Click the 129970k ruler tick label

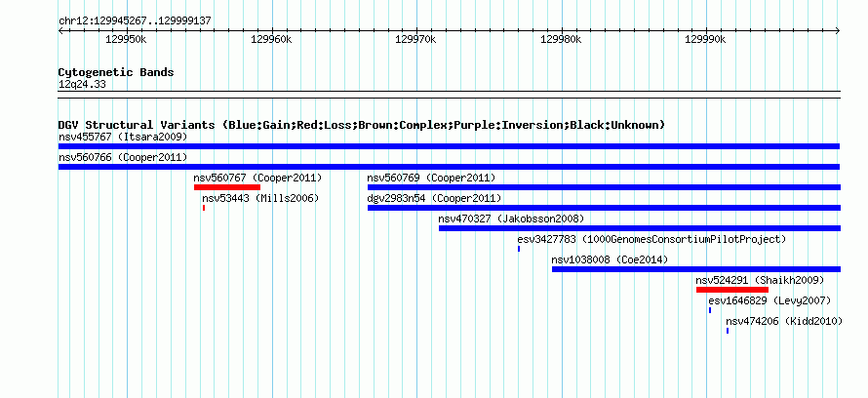(x=415, y=39)
